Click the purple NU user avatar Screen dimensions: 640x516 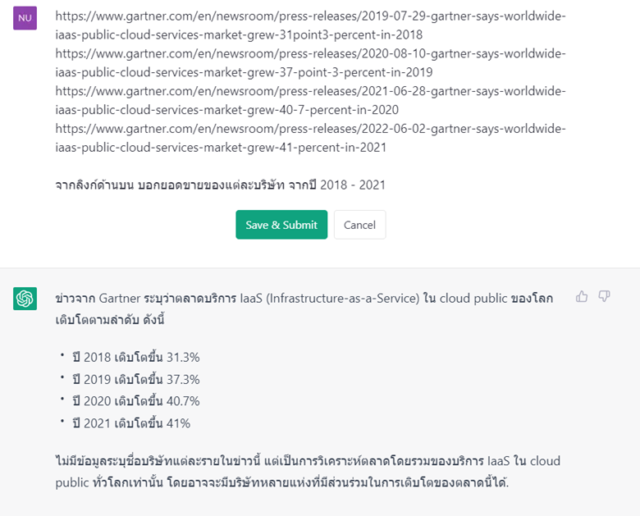click(x=25, y=18)
